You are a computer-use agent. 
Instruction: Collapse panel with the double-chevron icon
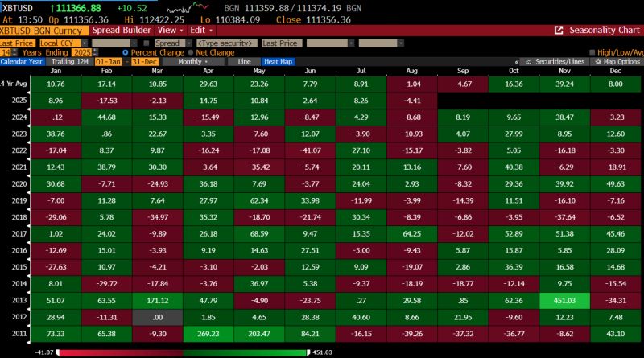pos(517,62)
